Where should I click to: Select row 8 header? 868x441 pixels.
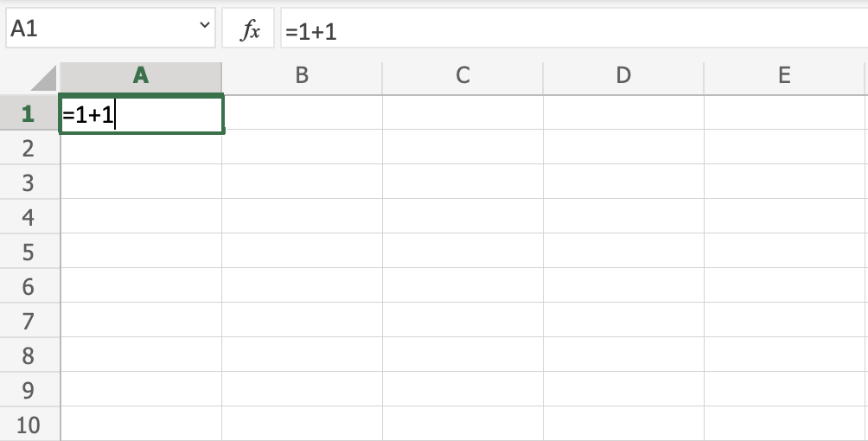tap(29, 355)
